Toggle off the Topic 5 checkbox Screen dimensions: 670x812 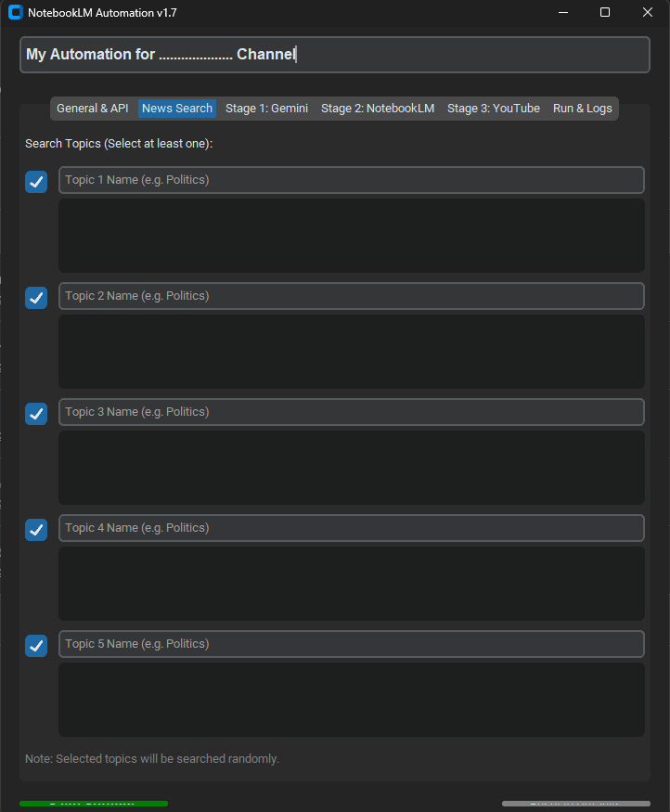click(x=36, y=646)
